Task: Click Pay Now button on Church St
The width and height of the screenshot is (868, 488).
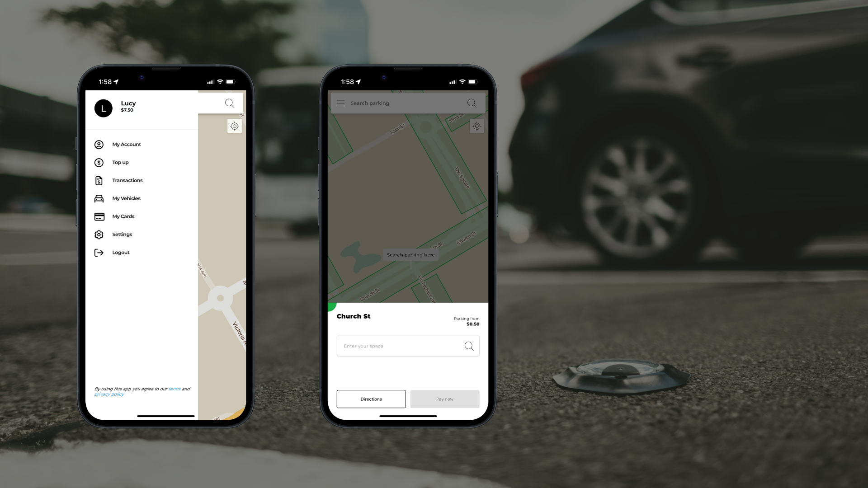Action: point(445,399)
